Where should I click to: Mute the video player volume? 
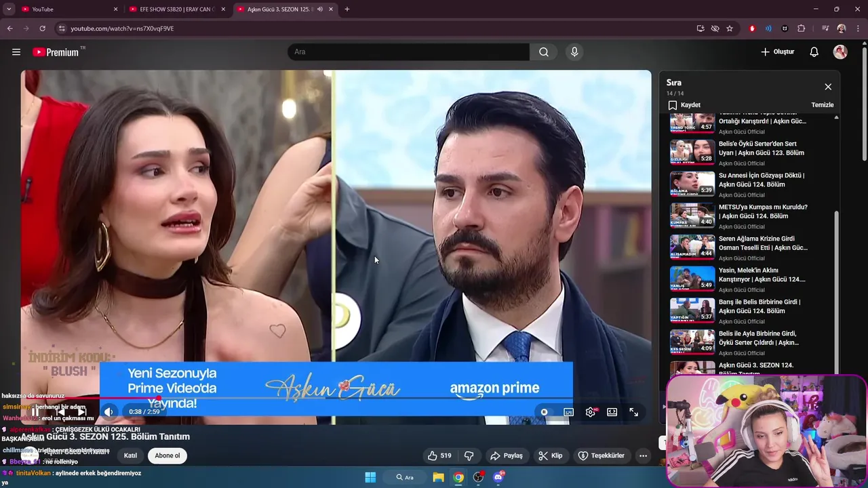[108, 412]
